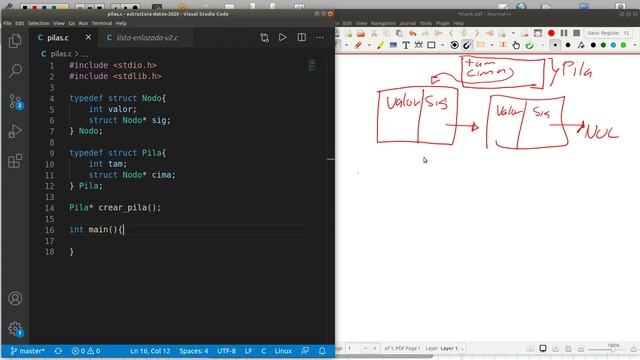Open the feedback icon in status bar
Image resolution: width=640 pixels, height=360 pixels.
coord(305,351)
